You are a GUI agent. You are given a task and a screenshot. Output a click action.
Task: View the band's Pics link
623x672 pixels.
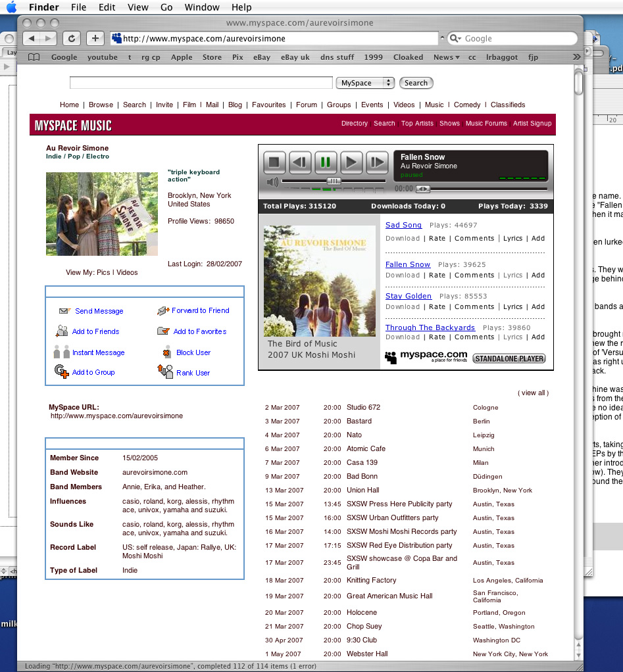[x=103, y=273]
